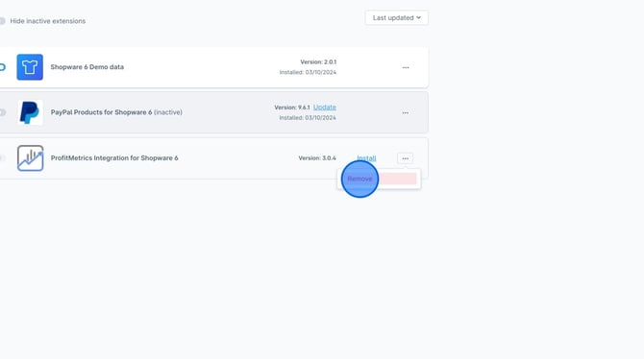The width and height of the screenshot is (644, 359).
Task: Click the Install link for ProfitMetrics Integration
Action: [x=366, y=158]
